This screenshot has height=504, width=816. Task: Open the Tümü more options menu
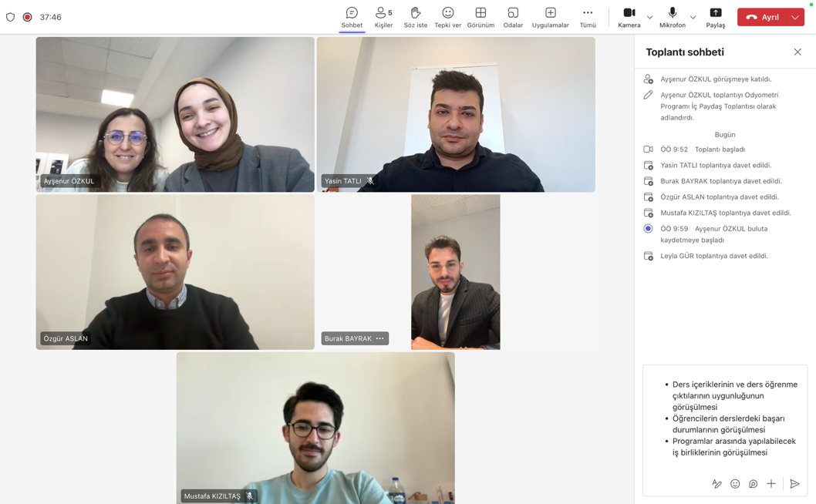(x=588, y=17)
